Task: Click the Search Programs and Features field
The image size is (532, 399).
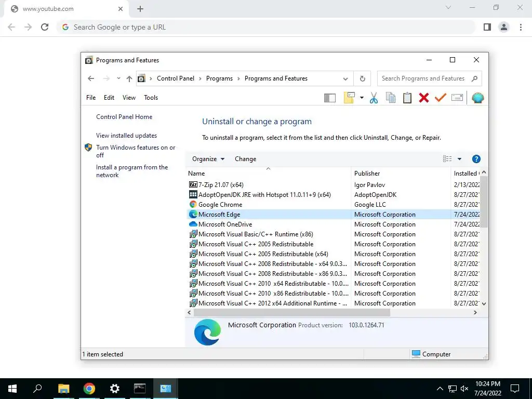Action: pos(429,78)
